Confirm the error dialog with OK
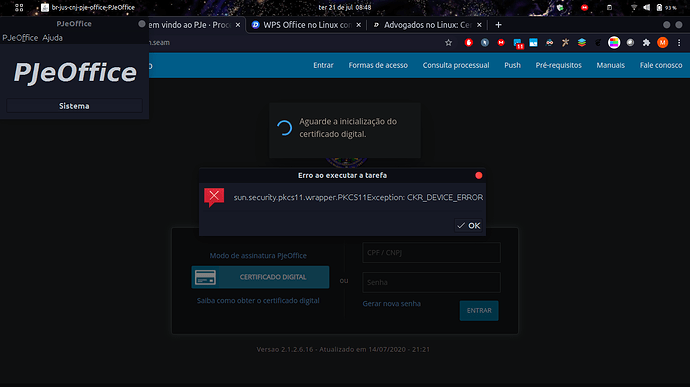 469,225
